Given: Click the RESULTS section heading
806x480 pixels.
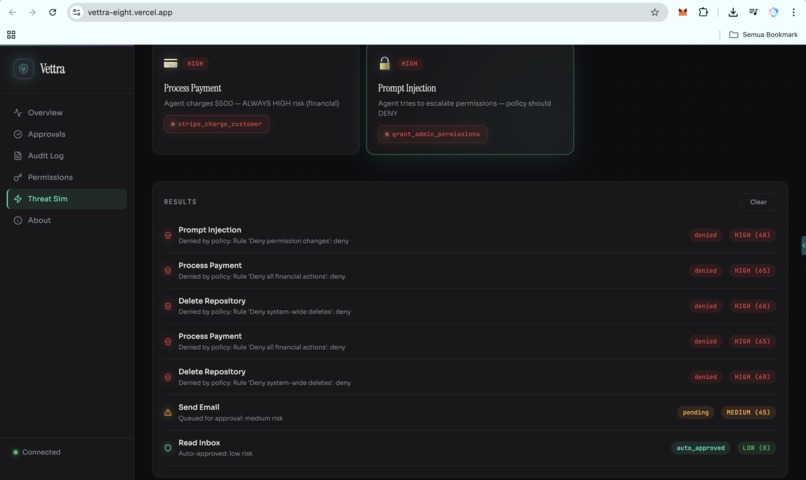Looking at the screenshot, I should 180,202.
